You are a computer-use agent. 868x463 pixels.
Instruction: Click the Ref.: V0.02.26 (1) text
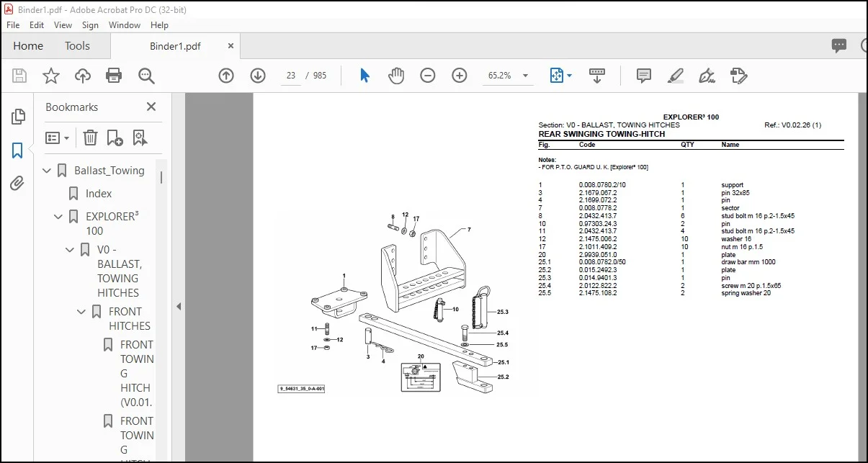(x=792, y=125)
